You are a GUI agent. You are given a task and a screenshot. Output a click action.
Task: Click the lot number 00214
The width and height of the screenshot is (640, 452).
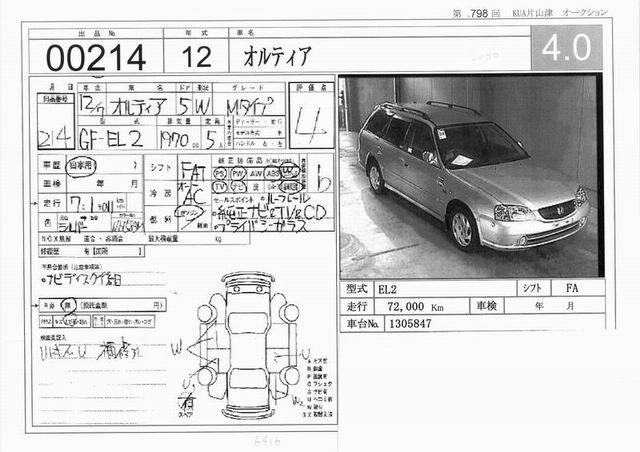96,58
